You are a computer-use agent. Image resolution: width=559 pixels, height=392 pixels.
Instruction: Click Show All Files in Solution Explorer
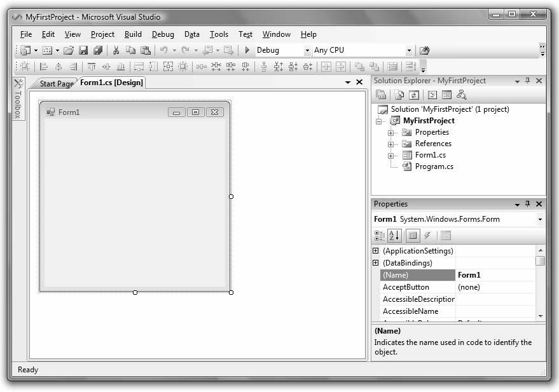pyautogui.click(x=399, y=95)
